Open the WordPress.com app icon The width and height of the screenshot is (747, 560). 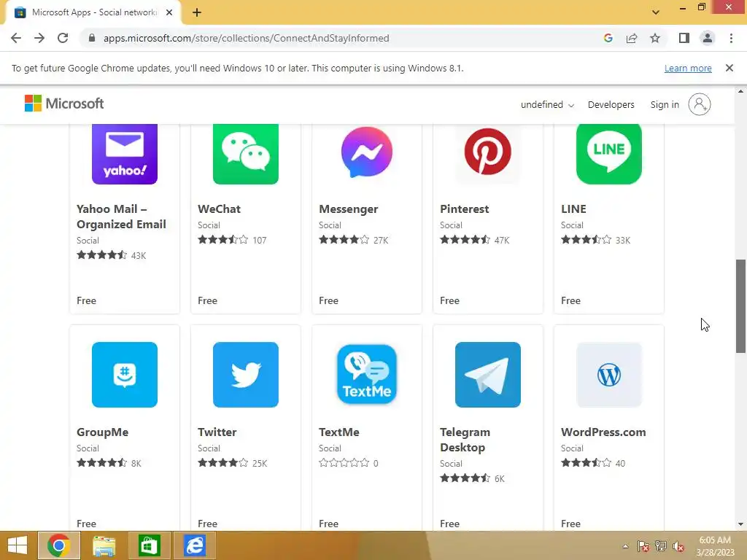click(x=609, y=375)
